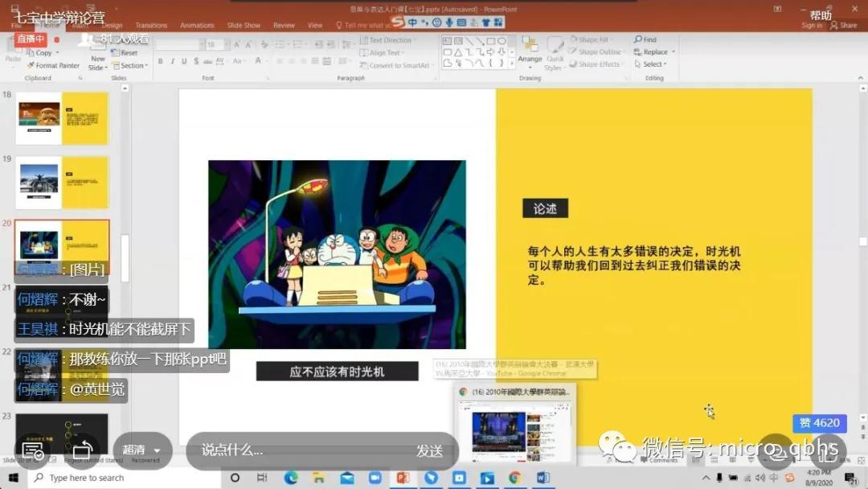Switch to the Animations ribbon tab
Viewport: 868px width, 489px height.
pos(197,25)
